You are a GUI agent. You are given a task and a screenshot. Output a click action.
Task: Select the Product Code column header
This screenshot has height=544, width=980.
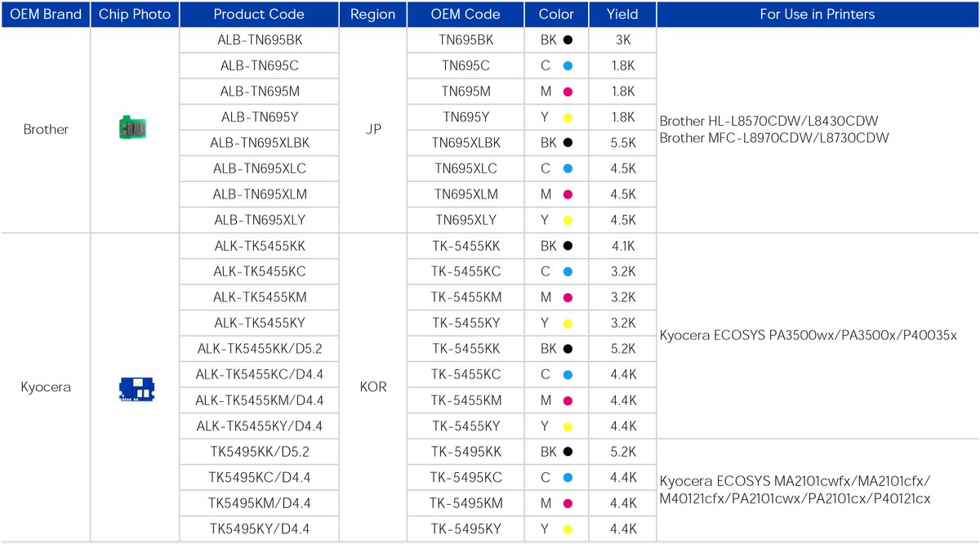tap(259, 14)
